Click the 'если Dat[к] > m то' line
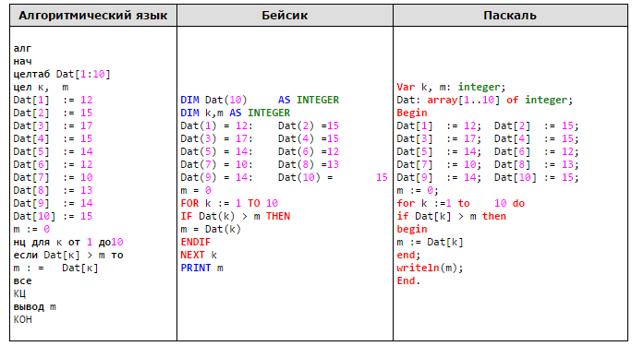Viewport: 644px width, 358px height. [68, 255]
